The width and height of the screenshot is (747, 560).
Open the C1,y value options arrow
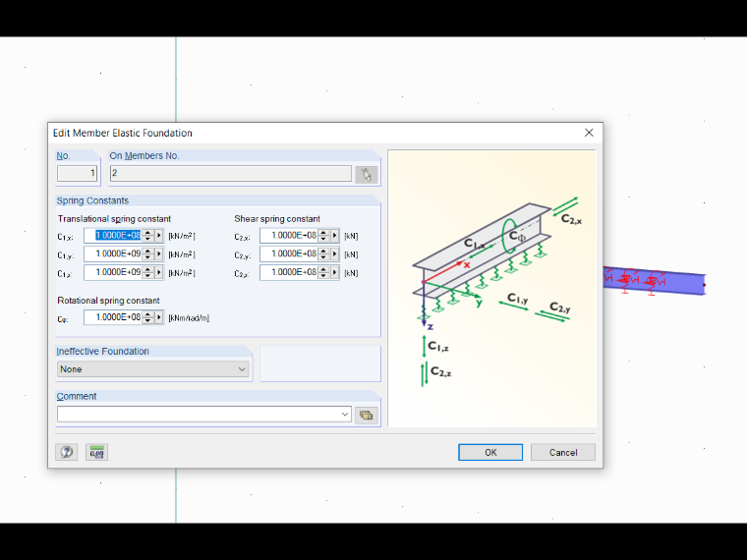click(x=159, y=253)
